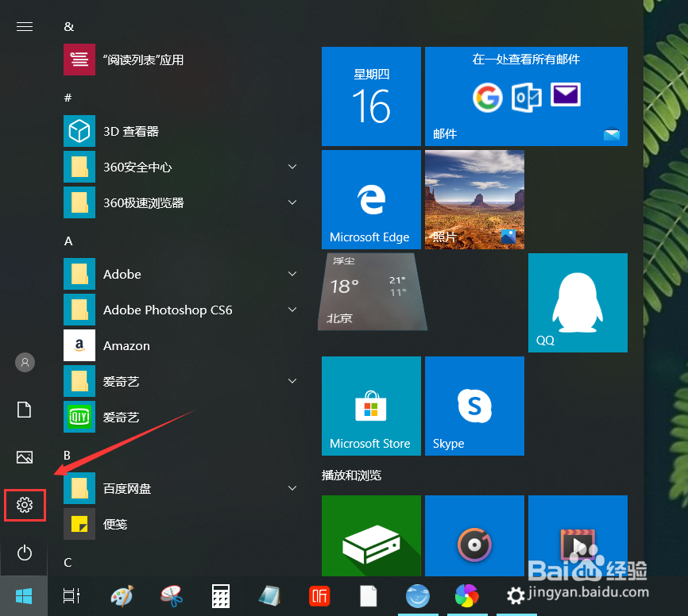
Task: Open 便笺 sticky notes app
Action: point(182,524)
